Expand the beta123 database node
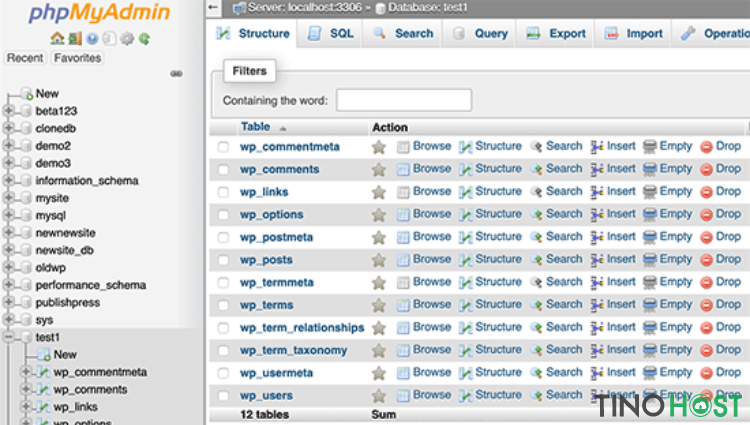750x425 pixels. pos(8,111)
